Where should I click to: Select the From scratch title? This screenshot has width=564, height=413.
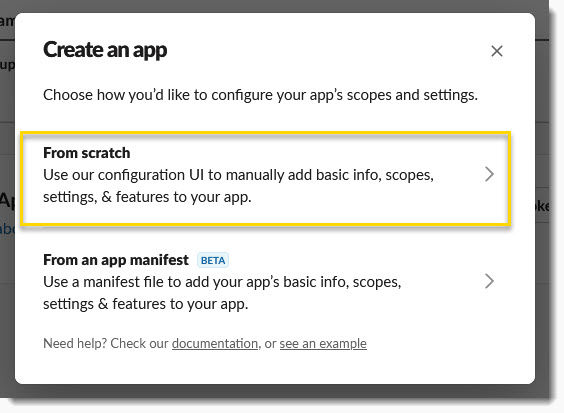86,153
